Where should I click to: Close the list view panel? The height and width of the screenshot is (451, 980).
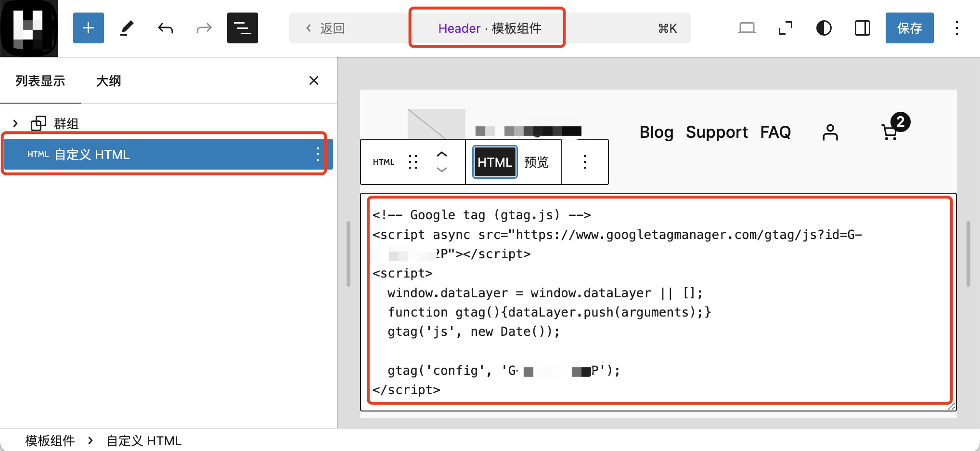314,80
